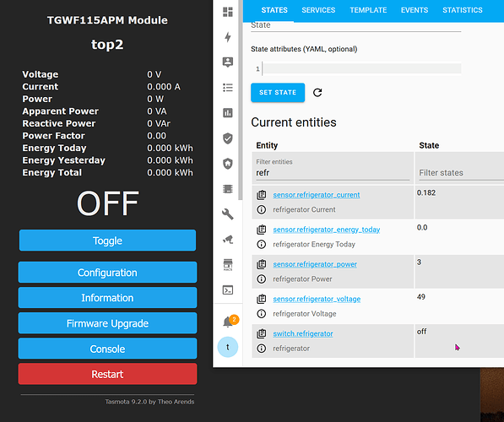
Task: Toggle the top2 power with Toggle button
Action: tap(107, 241)
